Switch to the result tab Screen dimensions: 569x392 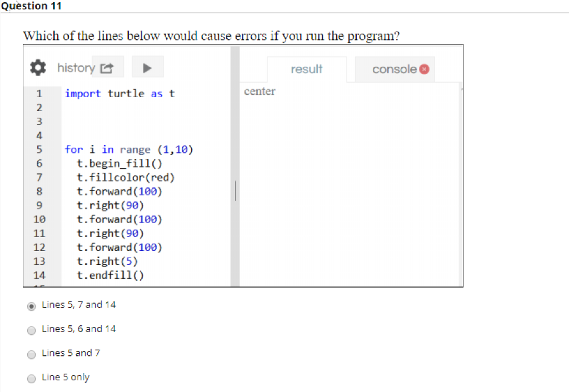click(307, 69)
